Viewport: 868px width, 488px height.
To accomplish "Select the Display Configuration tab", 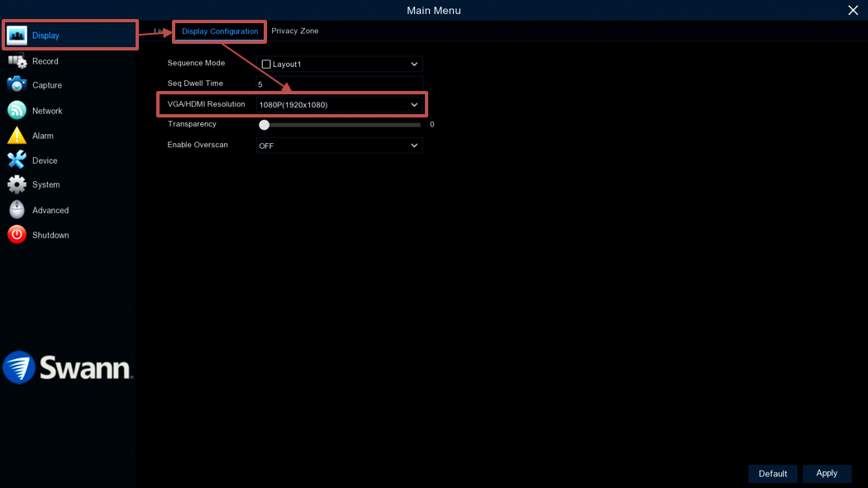I will [220, 31].
